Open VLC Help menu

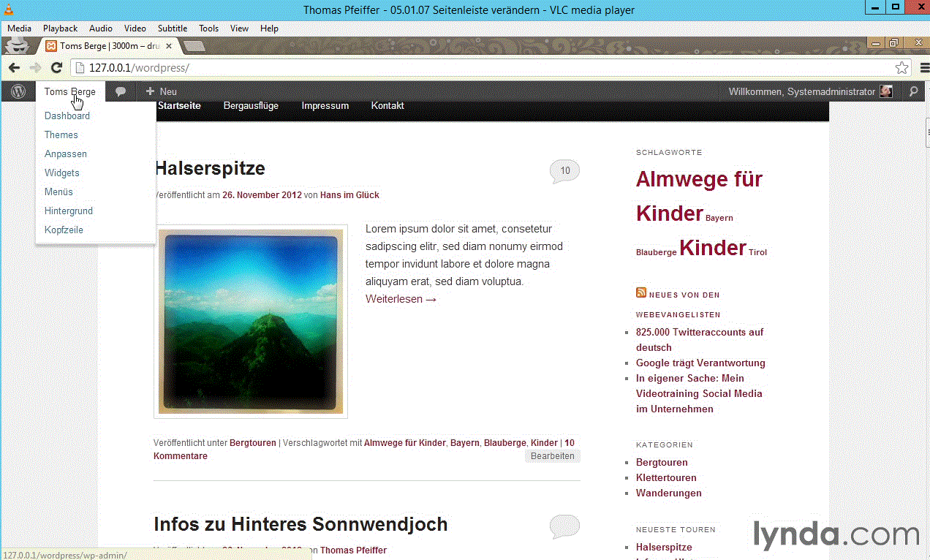point(269,29)
